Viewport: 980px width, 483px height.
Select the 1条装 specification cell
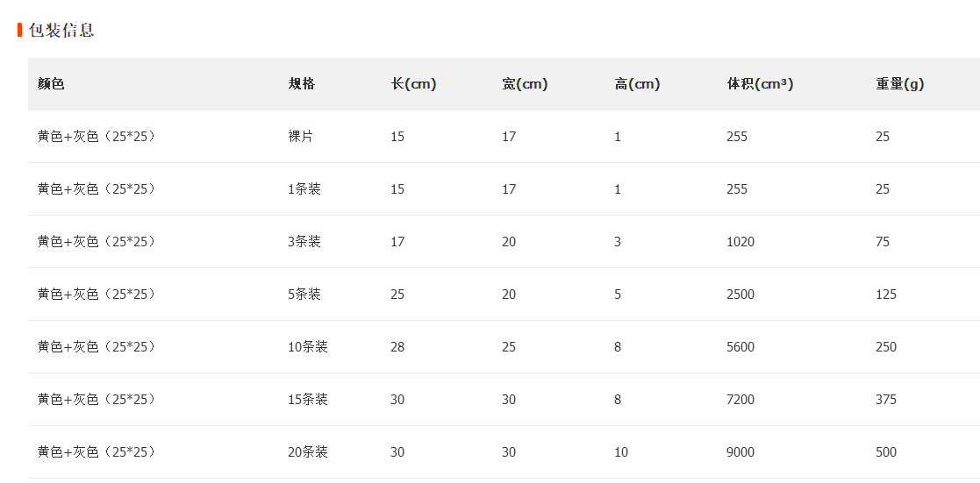point(304,188)
